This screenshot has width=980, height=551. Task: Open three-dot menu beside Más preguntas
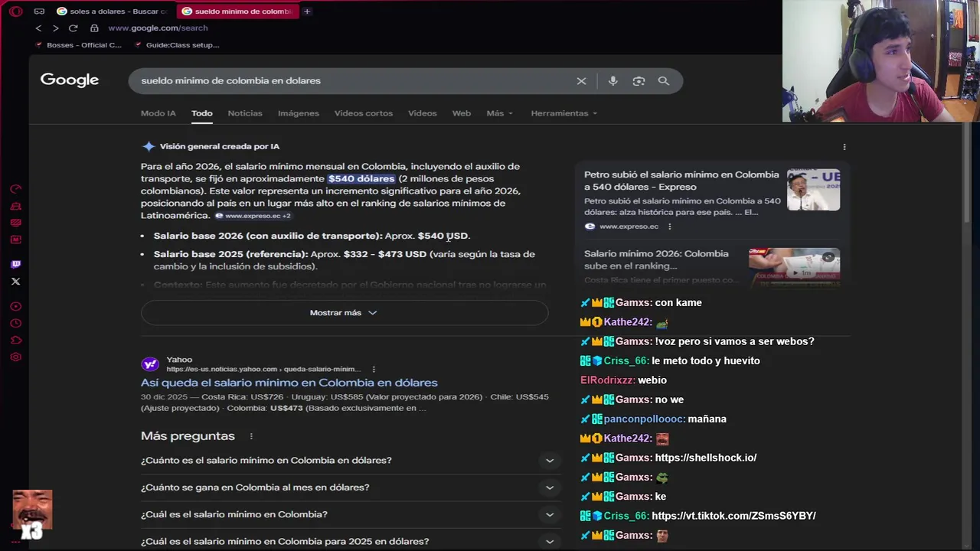tap(251, 436)
